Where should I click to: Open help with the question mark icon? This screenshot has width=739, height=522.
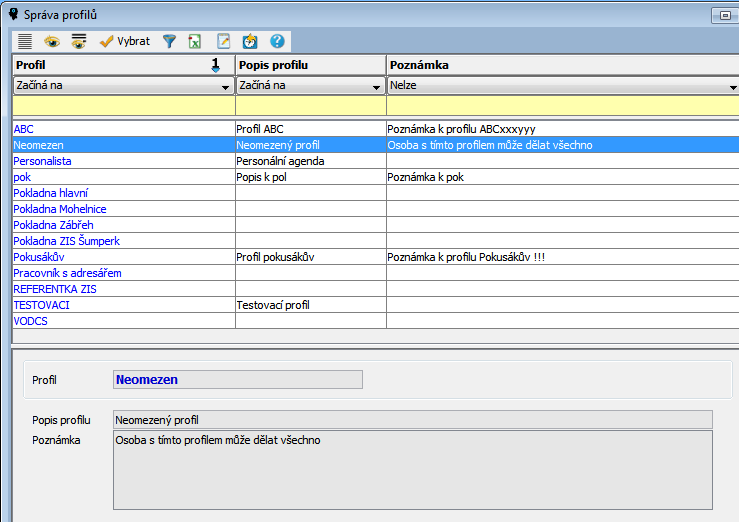tap(277, 41)
